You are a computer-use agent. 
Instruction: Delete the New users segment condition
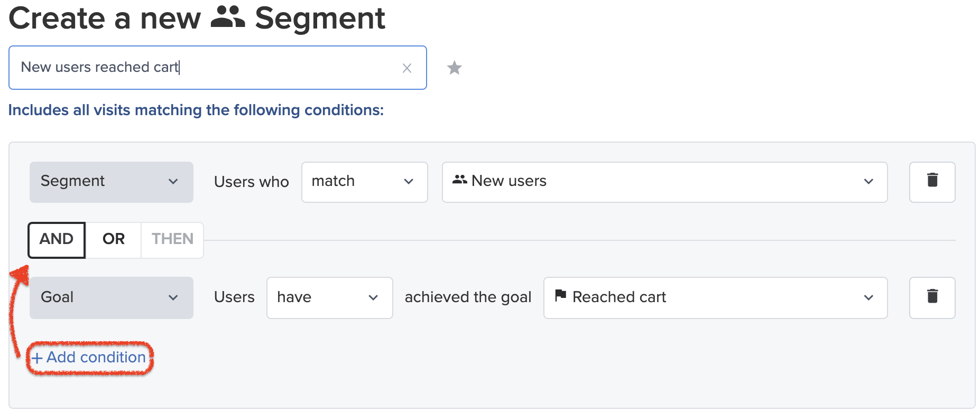pos(932,182)
